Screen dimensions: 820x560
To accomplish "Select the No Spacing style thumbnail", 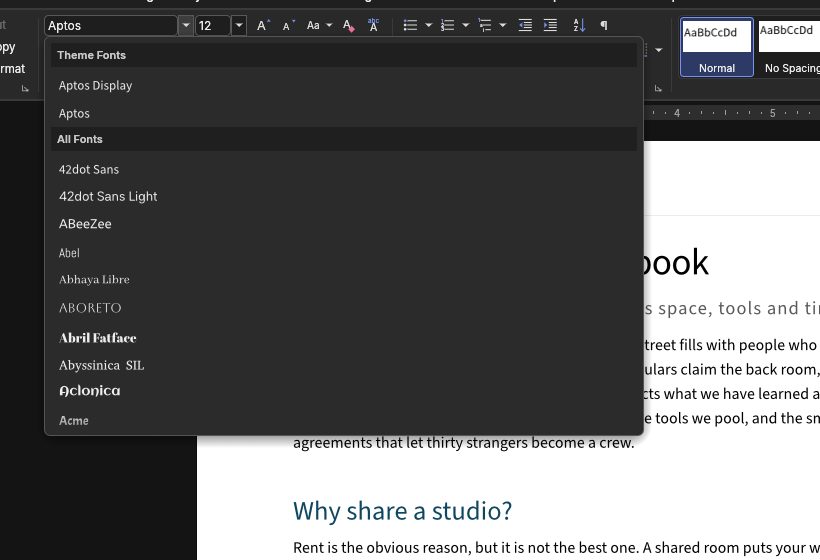I will [x=790, y=48].
